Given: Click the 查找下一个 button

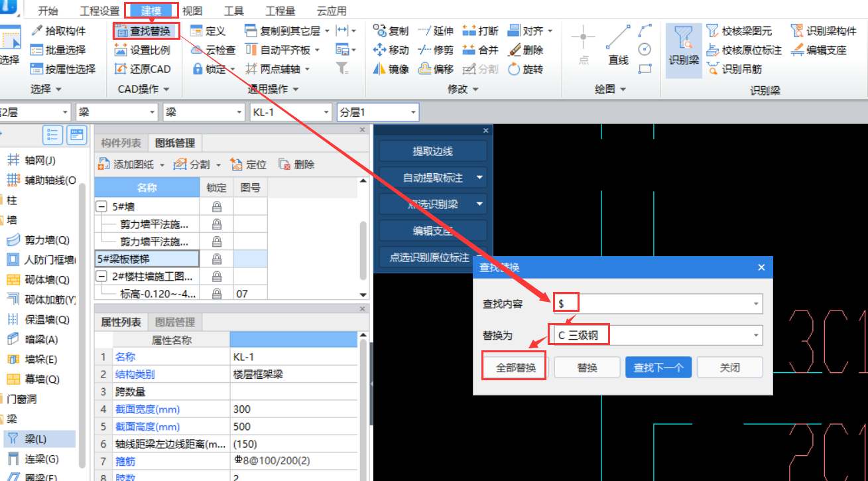Looking at the screenshot, I should (x=658, y=368).
